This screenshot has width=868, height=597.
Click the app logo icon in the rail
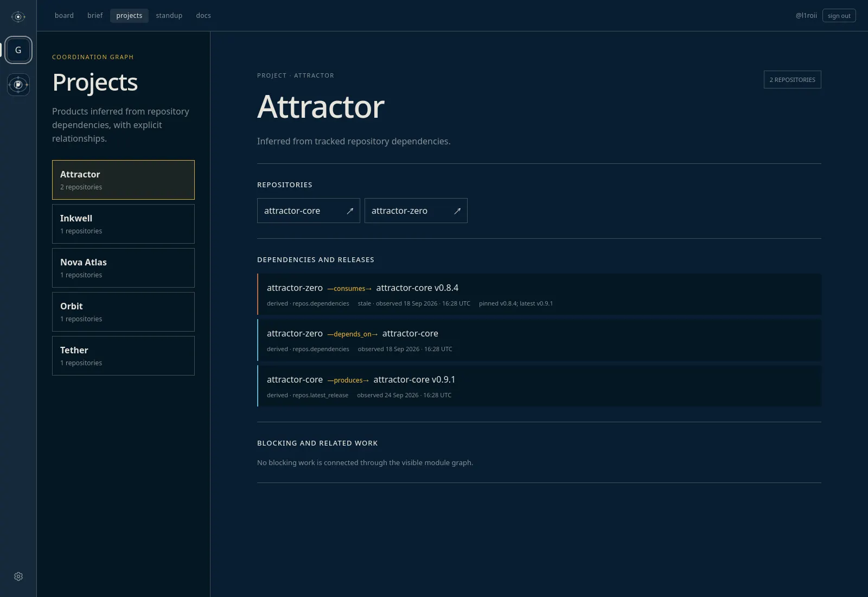[18, 17]
